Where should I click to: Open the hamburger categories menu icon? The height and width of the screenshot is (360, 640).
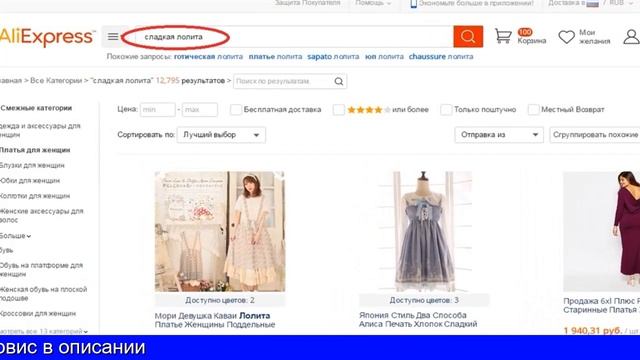pyautogui.click(x=113, y=37)
